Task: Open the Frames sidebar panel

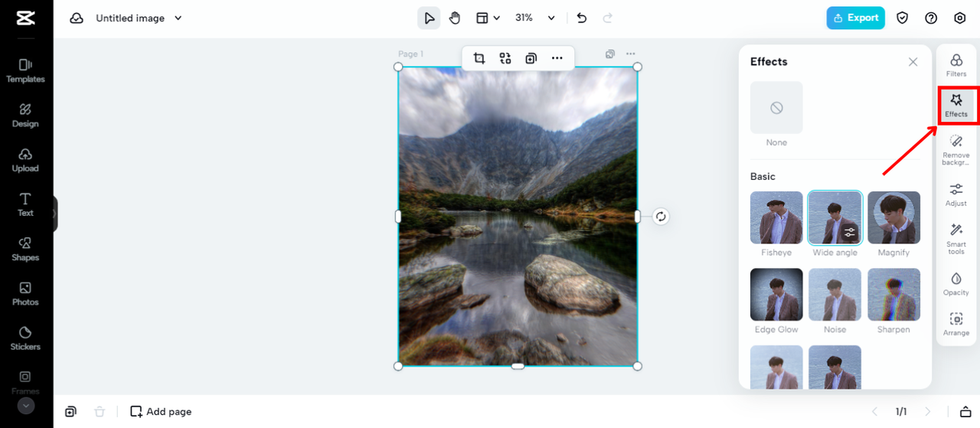Action: (x=25, y=382)
